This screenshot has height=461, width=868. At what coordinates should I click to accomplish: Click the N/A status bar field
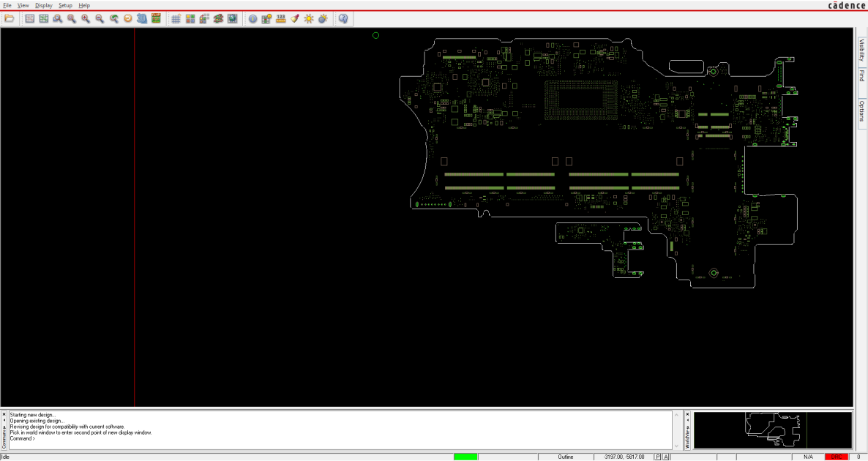[x=808, y=457]
